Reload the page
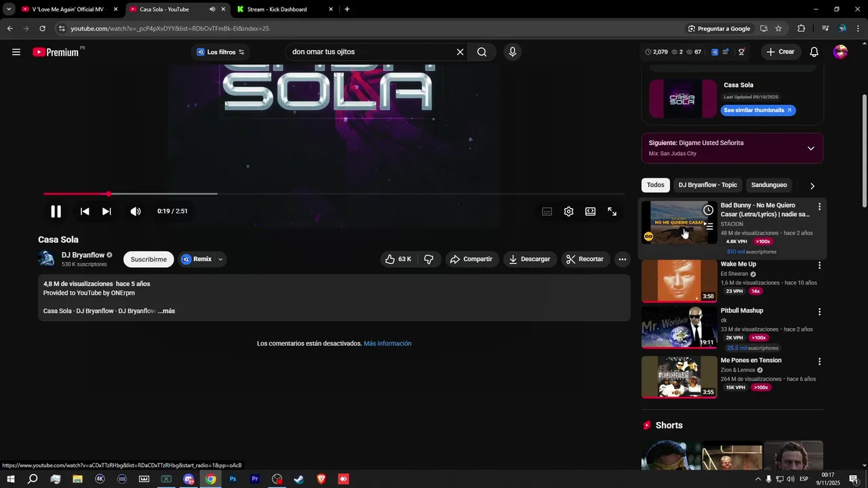868x488 pixels. click(x=42, y=28)
